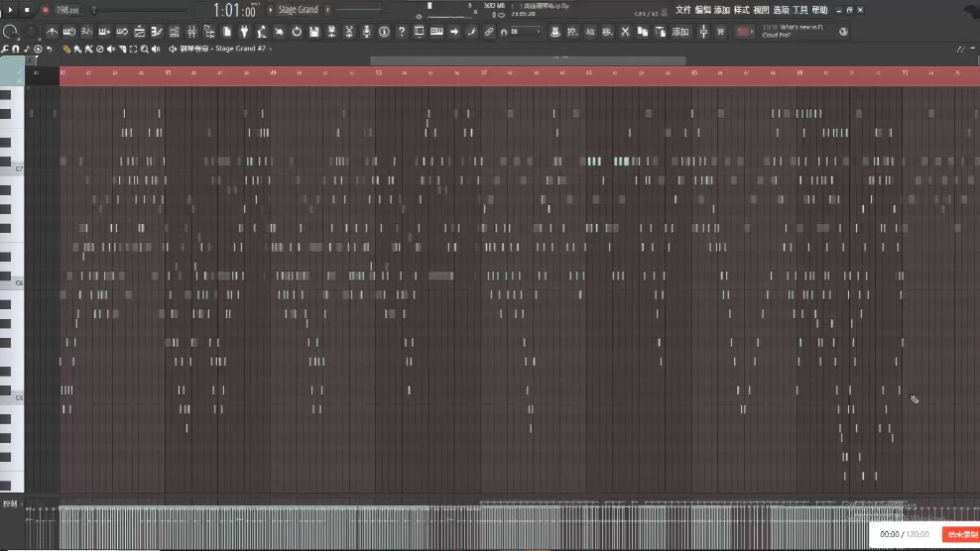
Task: Stop playback with the stop button
Action: (x=27, y=10)
